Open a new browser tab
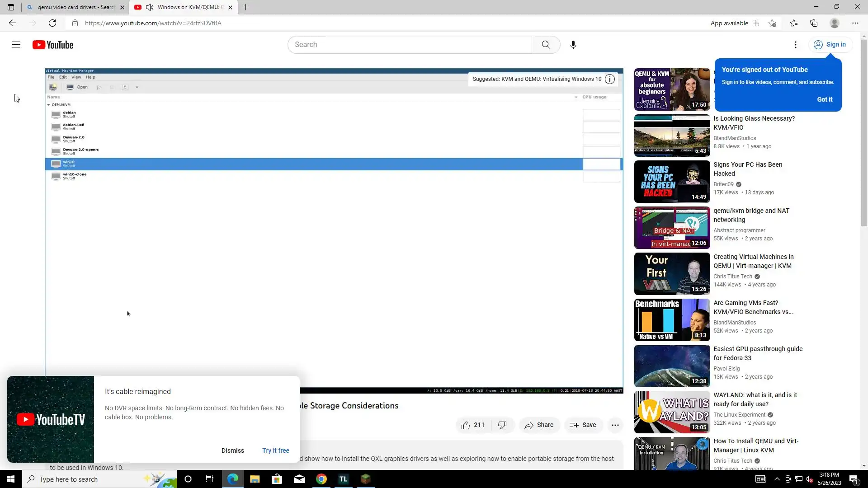The height and width of the screenshot is (488, 868). tap(245, 7)
